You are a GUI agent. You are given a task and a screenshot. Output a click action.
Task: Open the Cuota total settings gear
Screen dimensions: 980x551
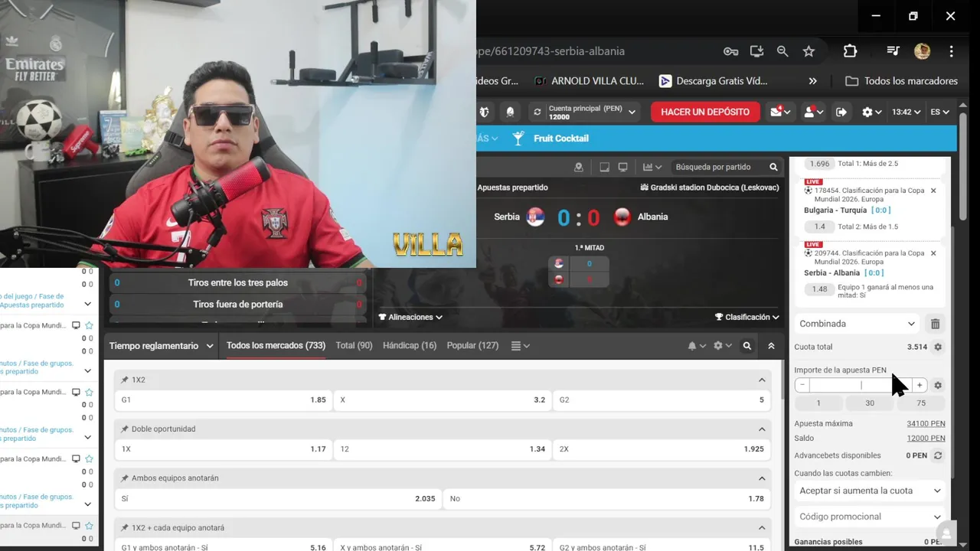pos(938,347)
